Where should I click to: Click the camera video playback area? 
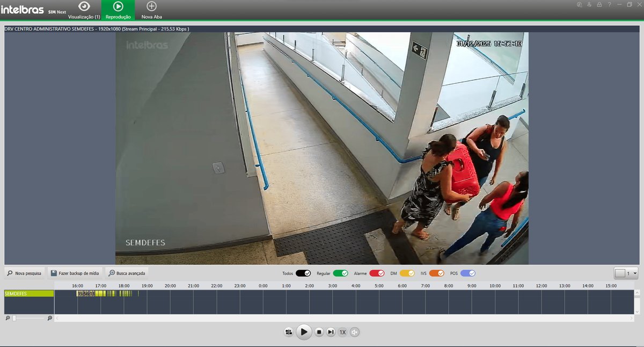322,148
